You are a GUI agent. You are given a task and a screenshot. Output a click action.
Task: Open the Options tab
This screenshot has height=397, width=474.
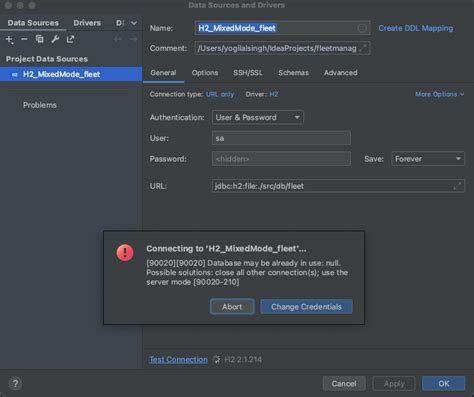(205, 73)
